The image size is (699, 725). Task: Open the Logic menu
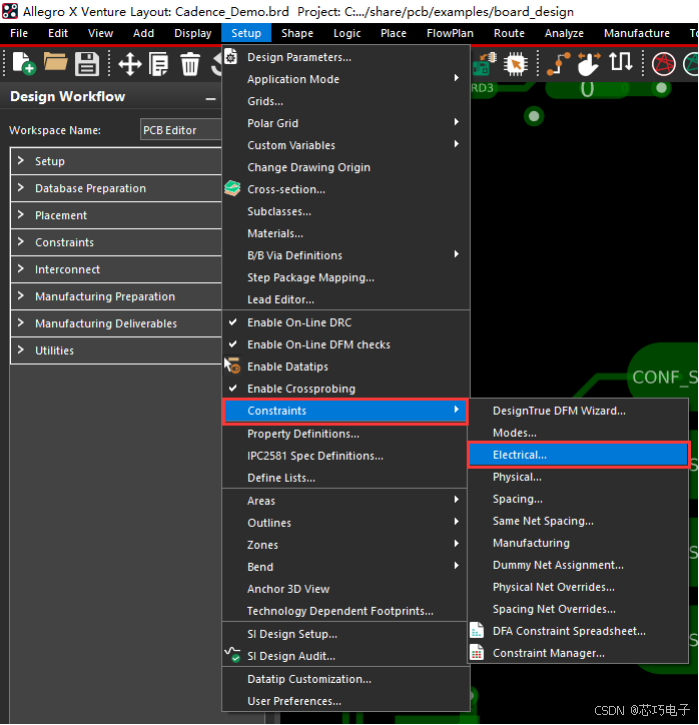(347, 33)
